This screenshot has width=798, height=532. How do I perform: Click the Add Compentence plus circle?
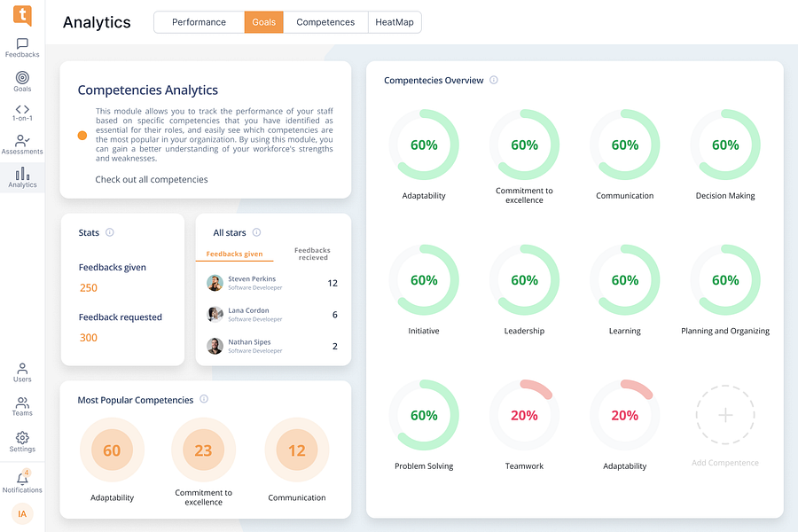(x=725, y=415)
